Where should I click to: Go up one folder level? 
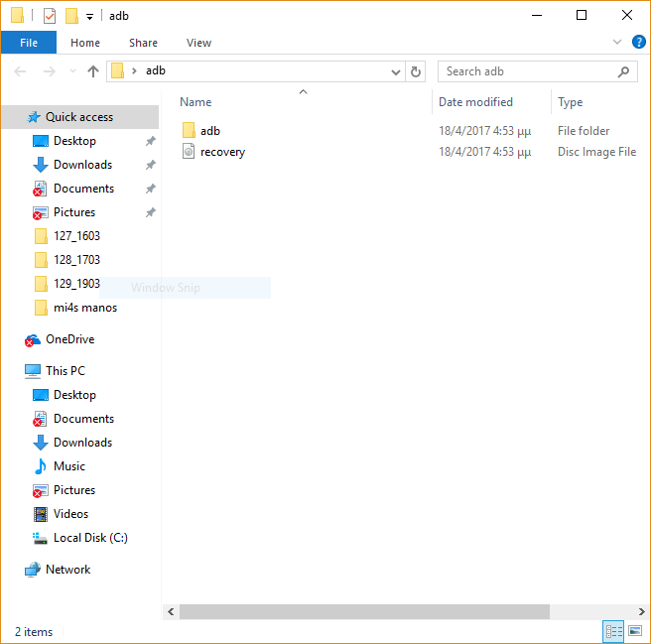(x=93, y=71)
